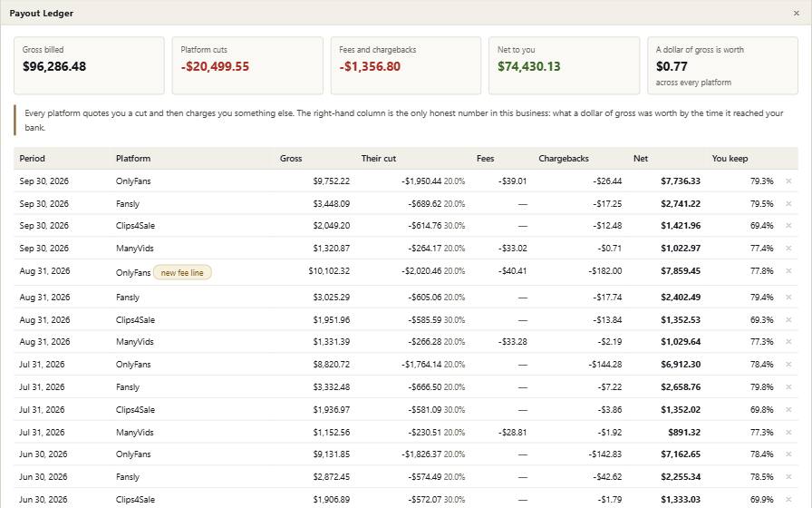The image size is (812, 508).
Task: Delete the Jun 30 Clips4Sale row
Action: [788, 499]
